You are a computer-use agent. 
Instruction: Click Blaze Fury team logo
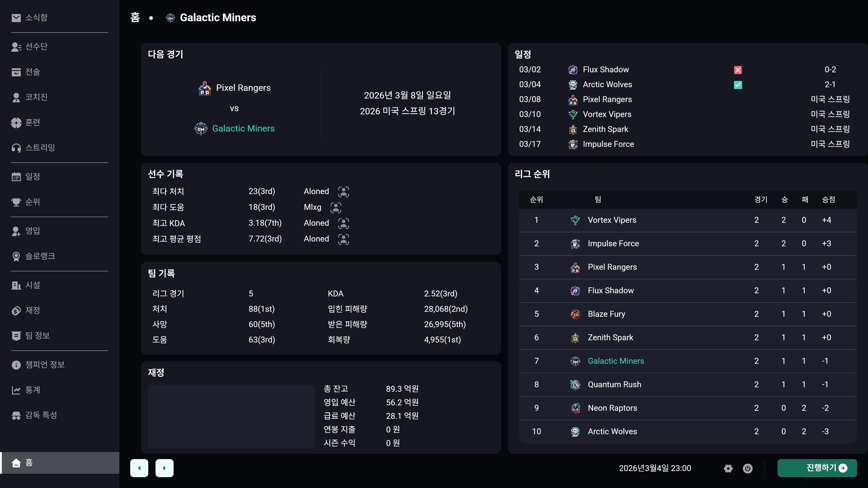575,314
